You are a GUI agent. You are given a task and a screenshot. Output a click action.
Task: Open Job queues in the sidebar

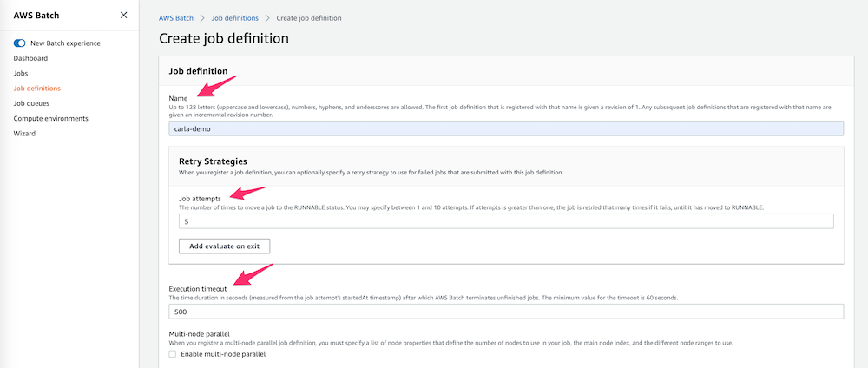click(31, 103)
